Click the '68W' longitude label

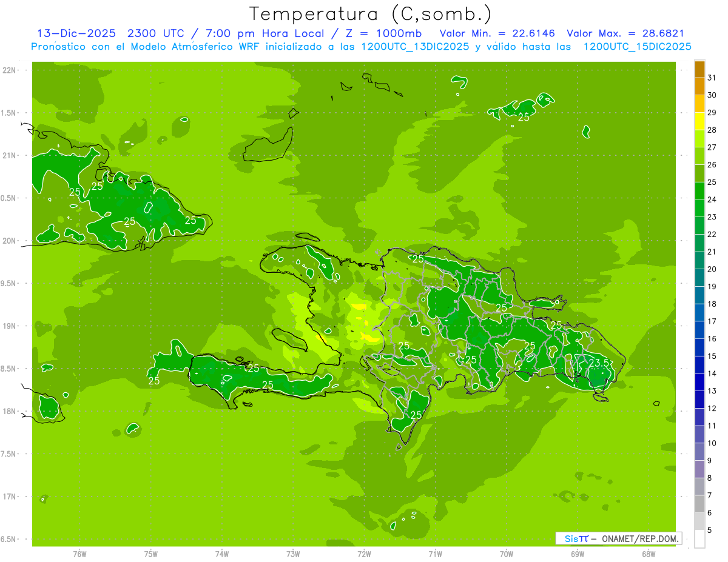(649, 554)
